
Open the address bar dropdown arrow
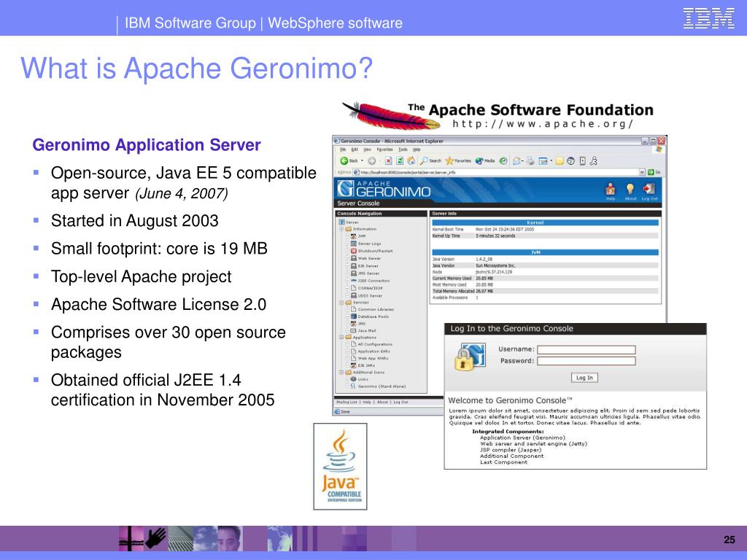click(642, 172)
